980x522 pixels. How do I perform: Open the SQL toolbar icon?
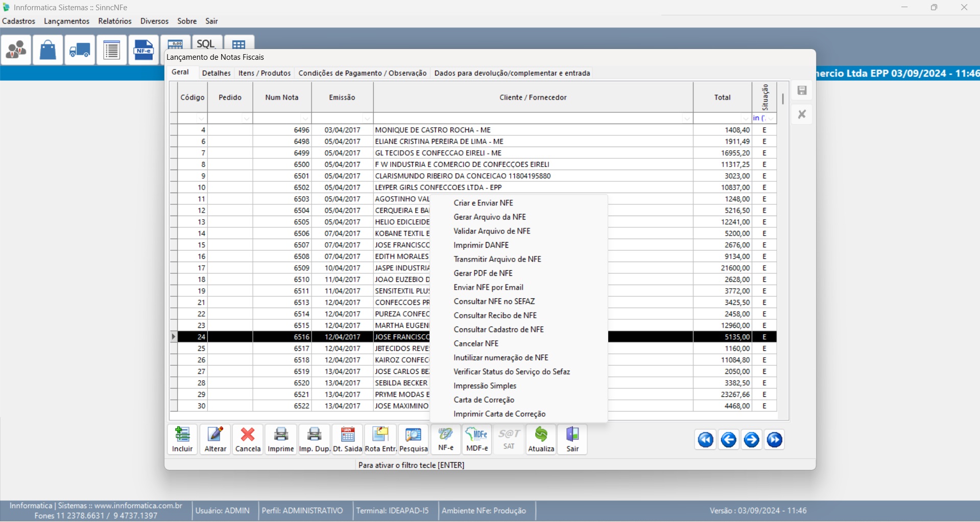coord(207,43)
